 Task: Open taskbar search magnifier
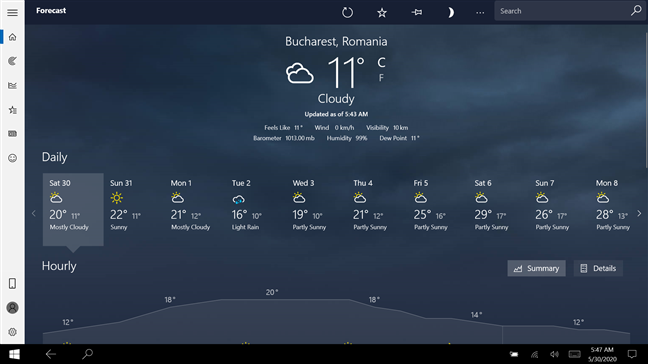tap(87, 354)
